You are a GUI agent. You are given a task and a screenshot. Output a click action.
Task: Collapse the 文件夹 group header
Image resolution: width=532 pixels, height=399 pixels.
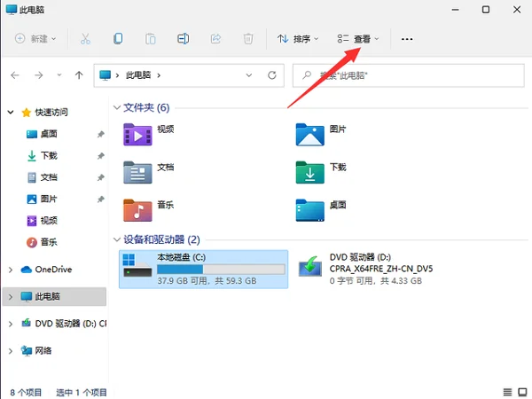coord(116,107)
